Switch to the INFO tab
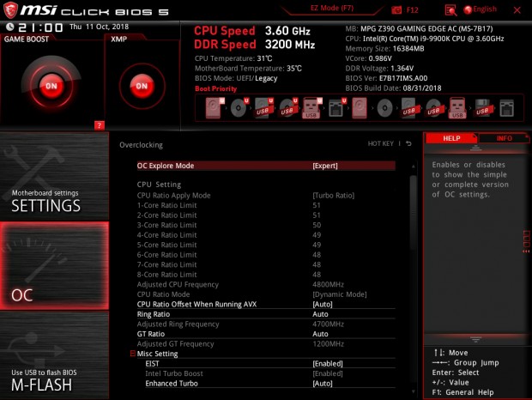Screen dimensions: 532x400 [504, 138]
